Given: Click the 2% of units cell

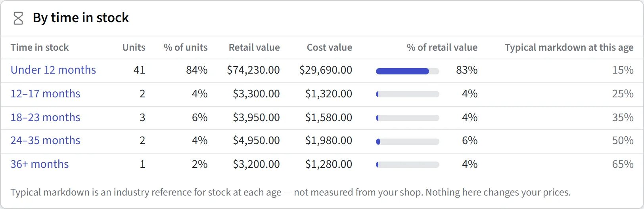Looking at the screenshot, I should [200, 164].
